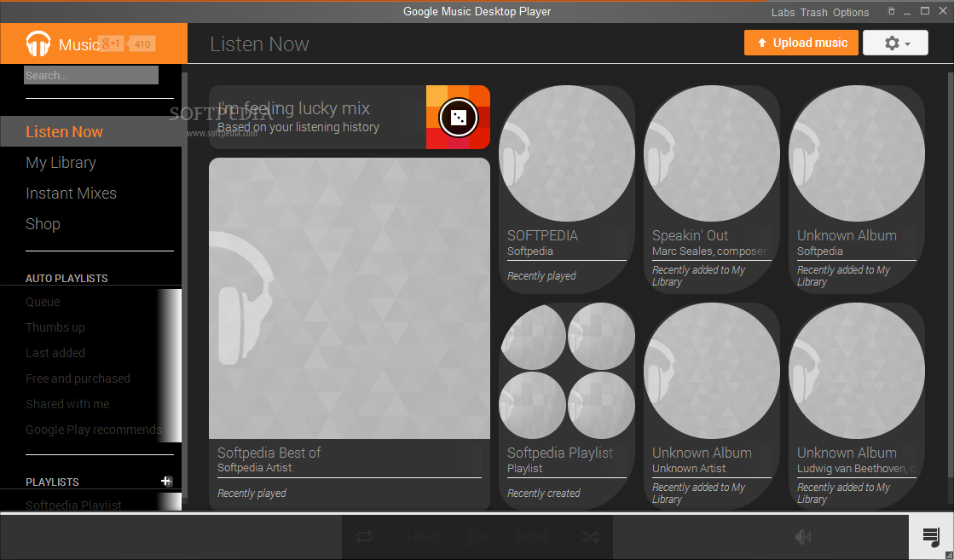The image size is (954, 560).
Task: Open the Softpedia Best of album art
Action: point(350,298)
